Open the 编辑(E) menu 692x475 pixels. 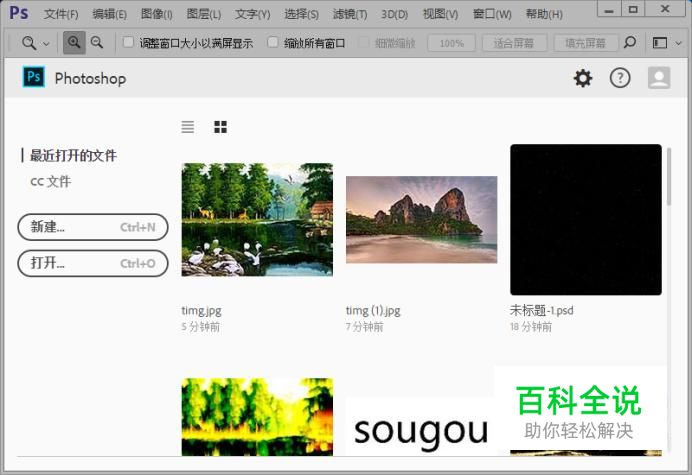click(109, 14)
